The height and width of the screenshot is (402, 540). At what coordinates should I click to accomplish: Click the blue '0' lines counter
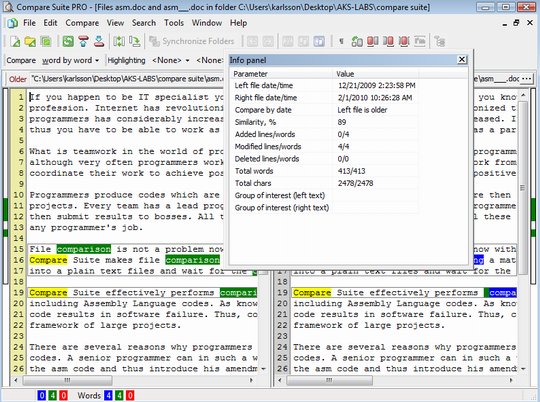[x=41, y=395]
